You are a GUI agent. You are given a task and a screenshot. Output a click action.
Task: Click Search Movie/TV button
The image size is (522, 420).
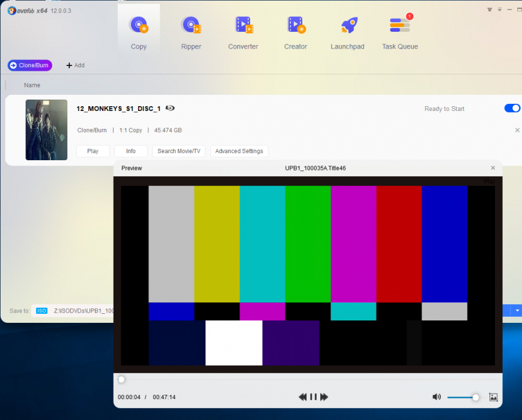pyautogui.click(x=179, y=151)
